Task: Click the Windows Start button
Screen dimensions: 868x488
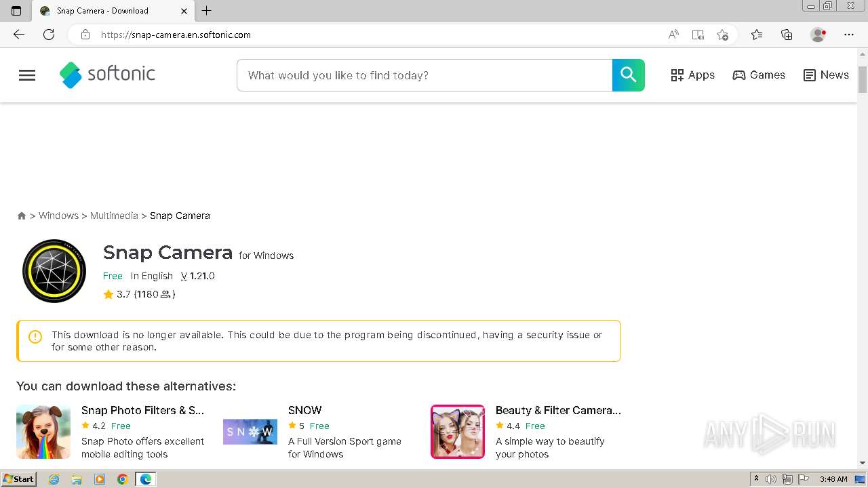Action: 18,479
